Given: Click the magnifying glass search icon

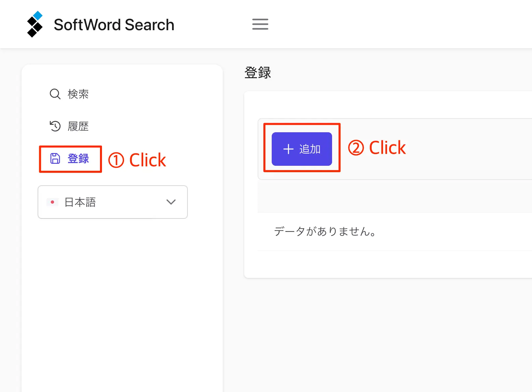Looking at the screenshot, I should 55,94.
